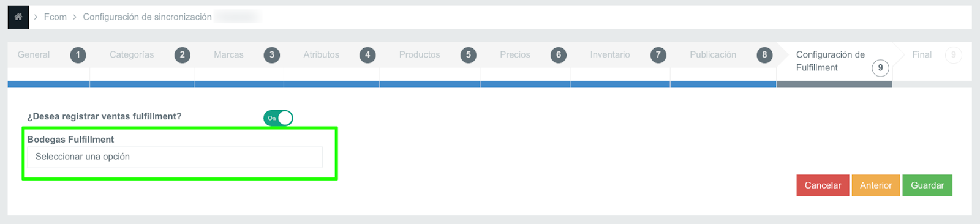Open Fcom breadcrumb link
The height and width of the screenshot is (224, 980).
55,17
